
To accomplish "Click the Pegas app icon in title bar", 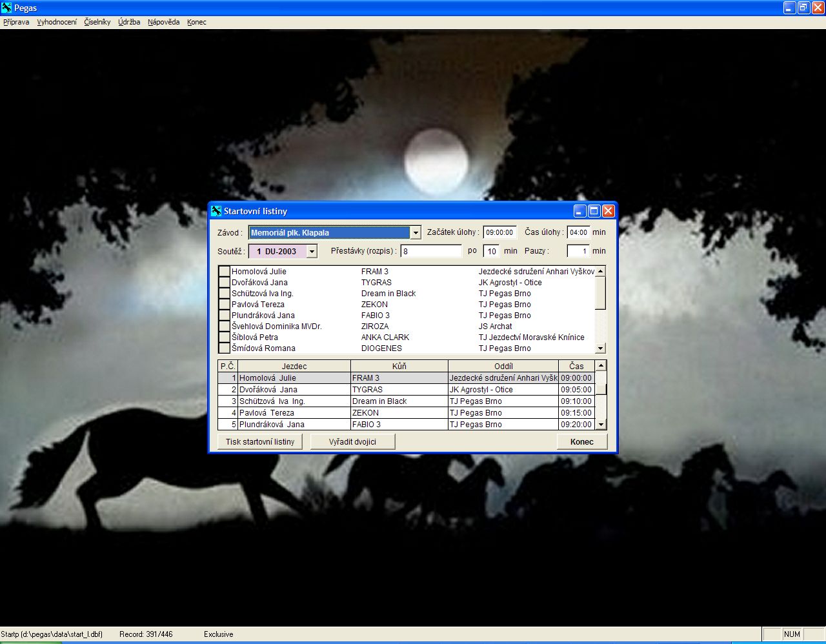I will (x=6, y=8).
